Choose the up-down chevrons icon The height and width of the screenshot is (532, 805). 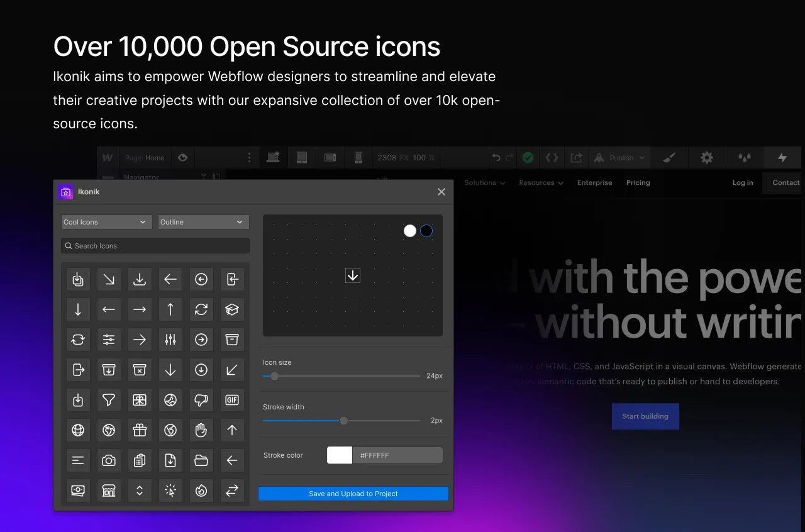(140, 491)
